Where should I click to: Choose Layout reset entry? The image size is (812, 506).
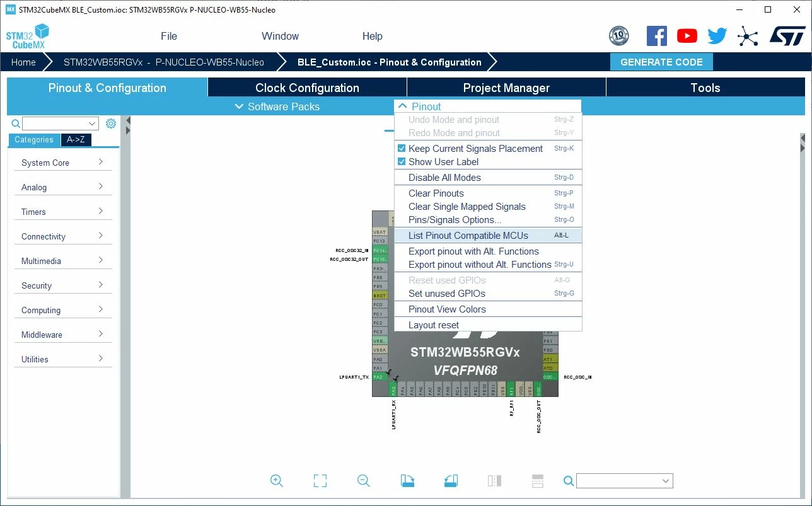point(487,325)
